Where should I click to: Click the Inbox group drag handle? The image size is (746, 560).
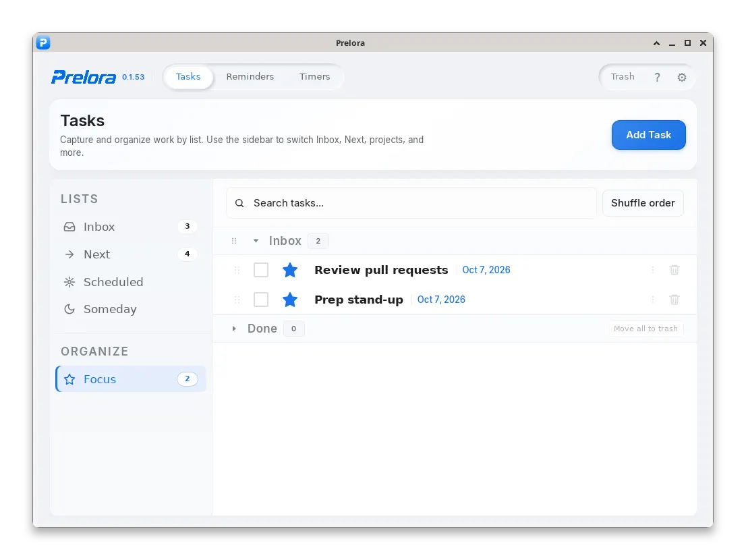click(x=234, y=241)
